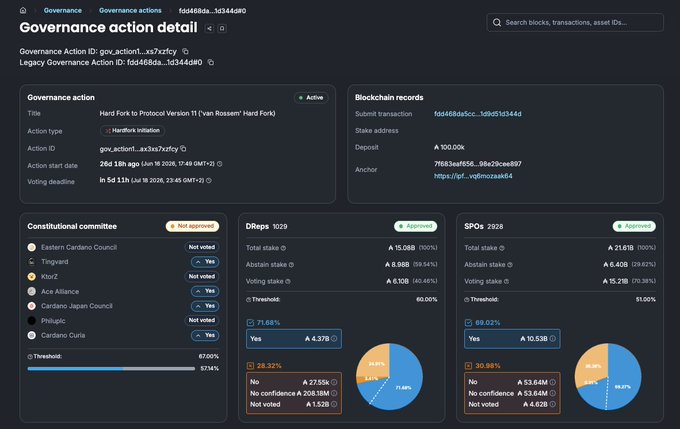
Task: Click Not approved badge in Constitutional committee
Action: tap(192, 226)
